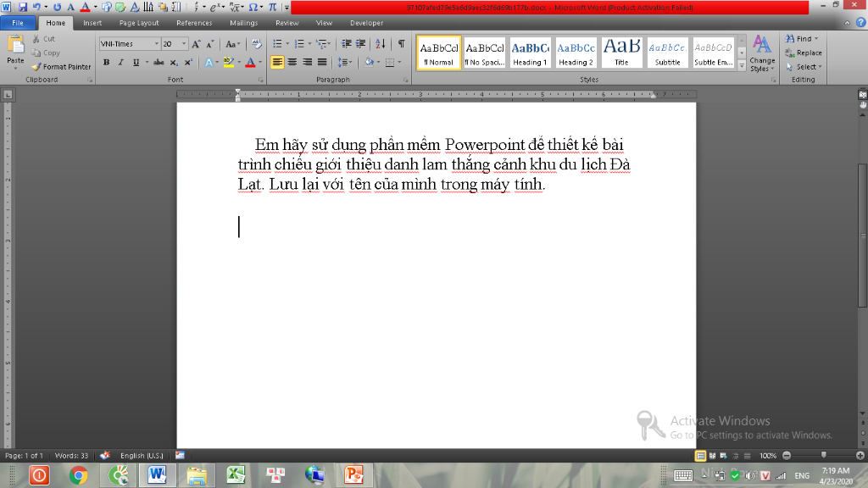The image size is (868, 488).
Task: Undo the last action
Action: 36,7
